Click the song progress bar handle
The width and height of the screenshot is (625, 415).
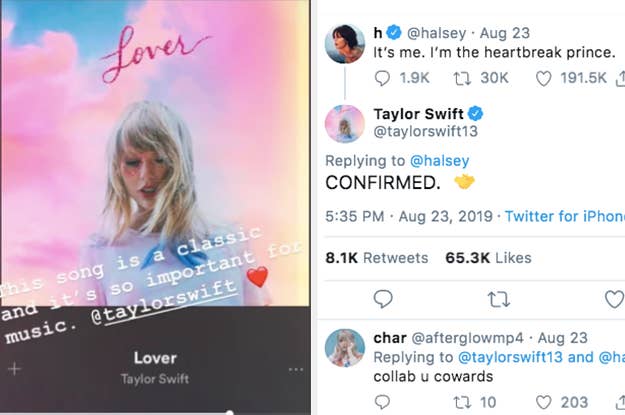coord(231,411)
